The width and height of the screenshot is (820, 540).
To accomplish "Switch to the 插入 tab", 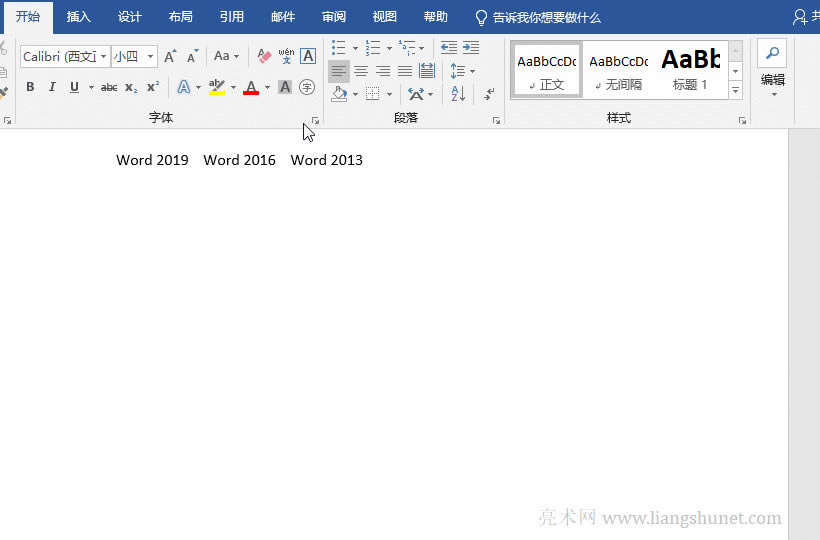I will 79,17.
